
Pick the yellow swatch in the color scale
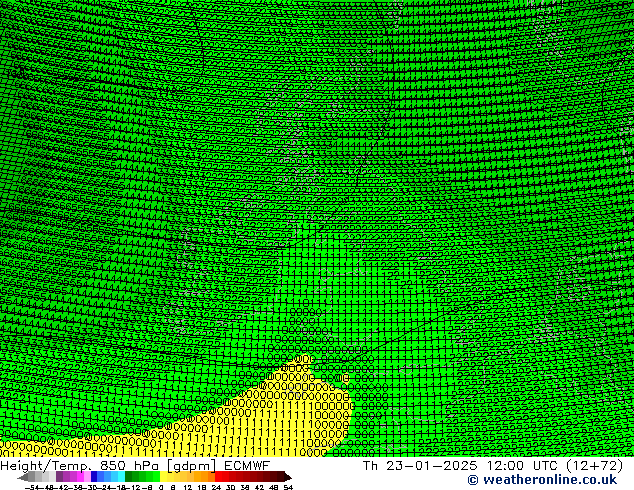[x=169, y=477]
